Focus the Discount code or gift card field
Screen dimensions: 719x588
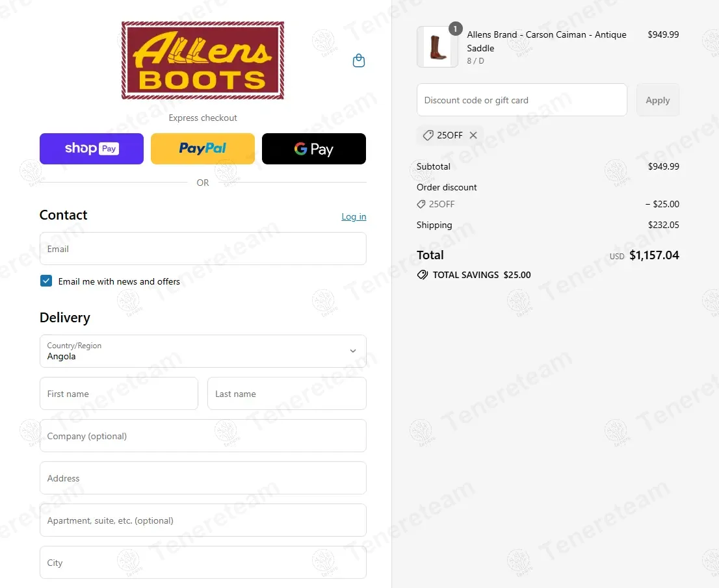click(521, 100)
